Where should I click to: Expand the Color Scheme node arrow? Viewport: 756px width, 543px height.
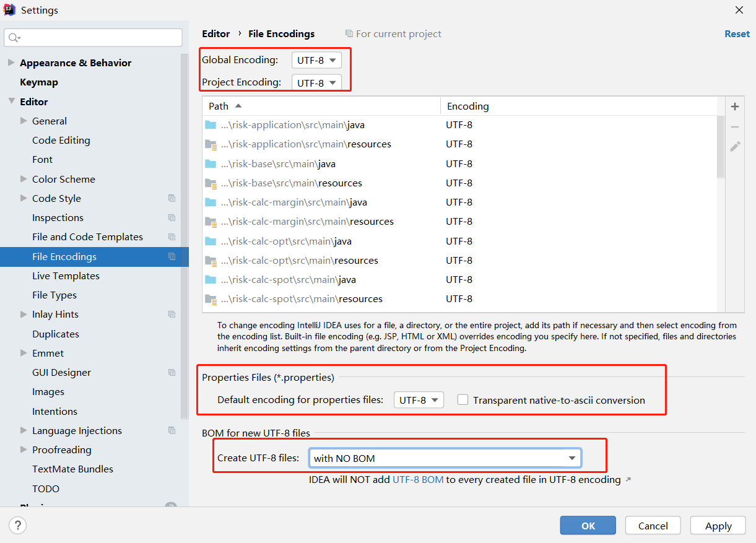pos(24,179)
